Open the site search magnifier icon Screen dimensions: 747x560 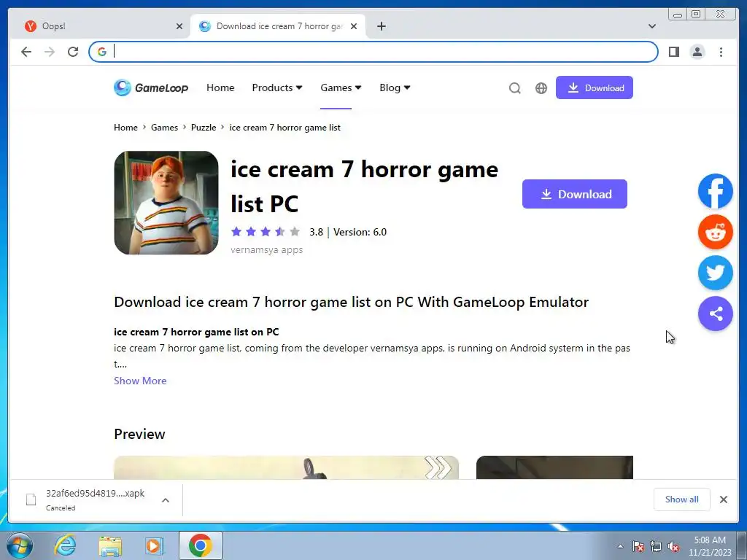coord(514,88)
